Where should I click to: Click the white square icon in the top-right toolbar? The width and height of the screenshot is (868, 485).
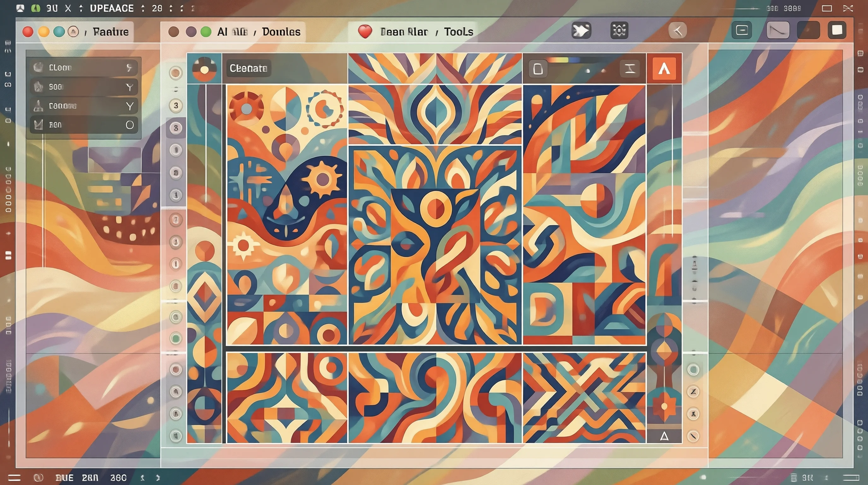coord(837,30)
